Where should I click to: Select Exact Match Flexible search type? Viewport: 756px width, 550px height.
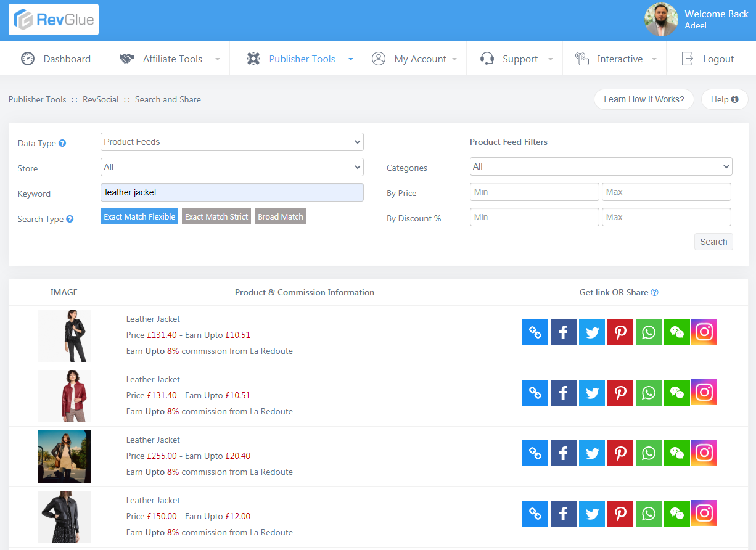tap(139, 216)
